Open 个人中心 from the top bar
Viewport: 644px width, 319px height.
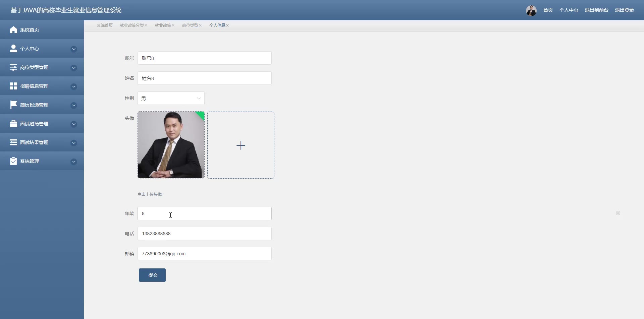click(569, 10)
